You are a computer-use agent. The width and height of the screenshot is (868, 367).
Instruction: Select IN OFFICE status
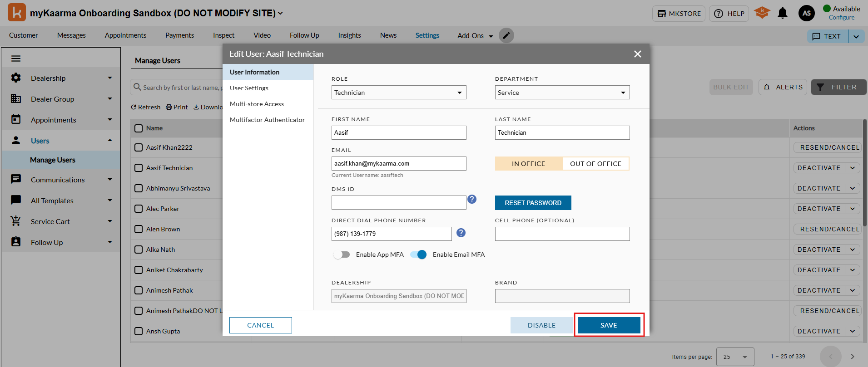529,164
